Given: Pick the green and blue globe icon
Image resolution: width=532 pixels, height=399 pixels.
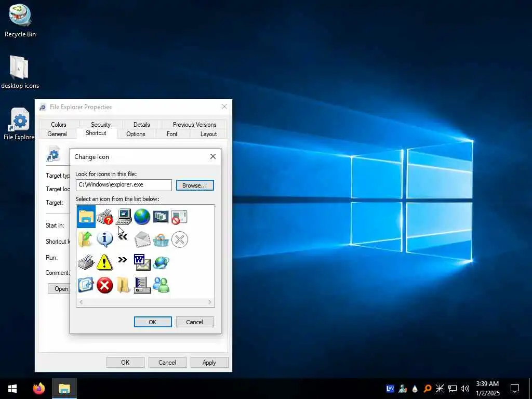Looking at the screenshot, I should 142,217.
